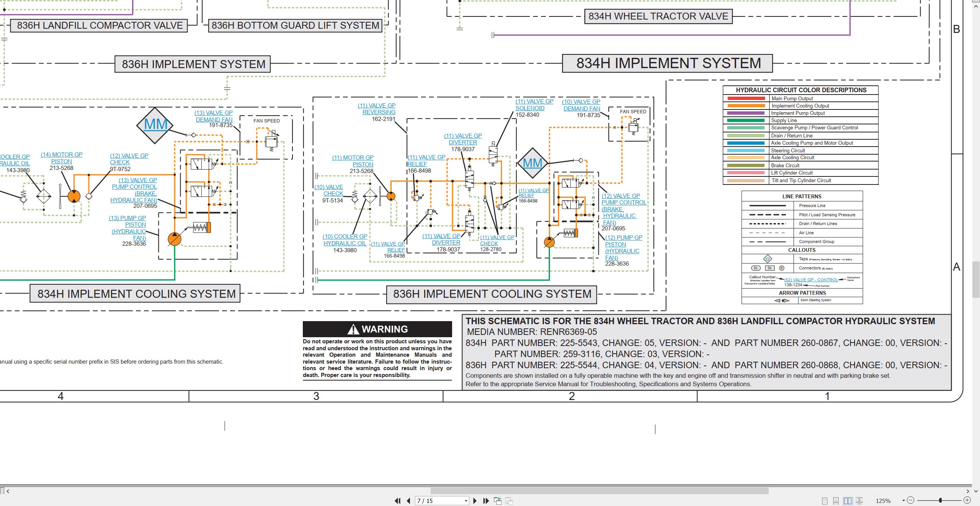Image resolution: width=980 pixels, height=506 pixels.
Task: Go to the first page
Action: [398, 501]
